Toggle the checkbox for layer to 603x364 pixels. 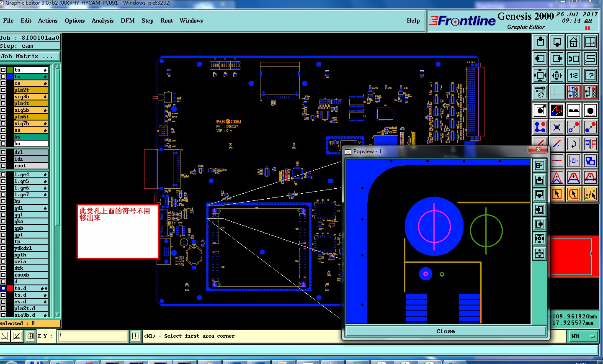click(x=3, y=70)
